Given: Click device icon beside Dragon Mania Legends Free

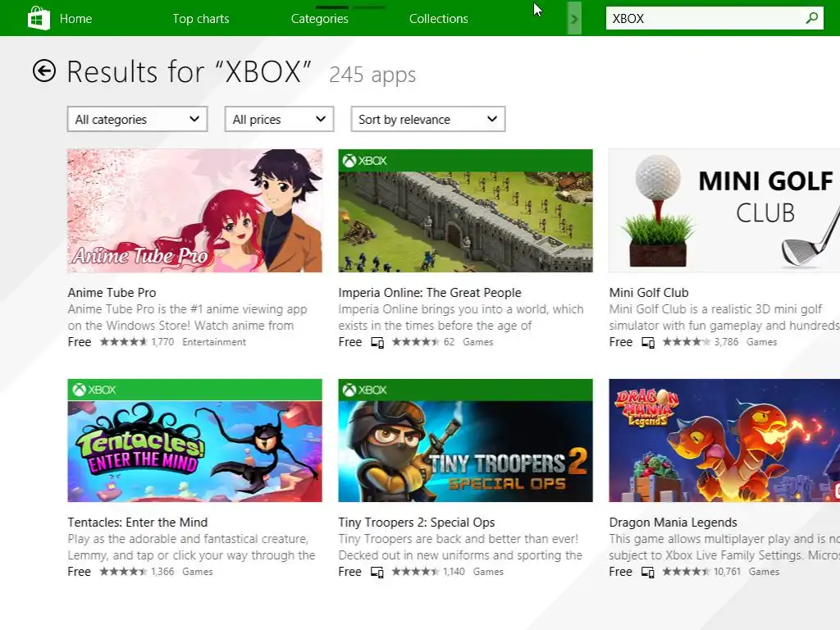Looking at the screenshot, I should tap(648, 572).
